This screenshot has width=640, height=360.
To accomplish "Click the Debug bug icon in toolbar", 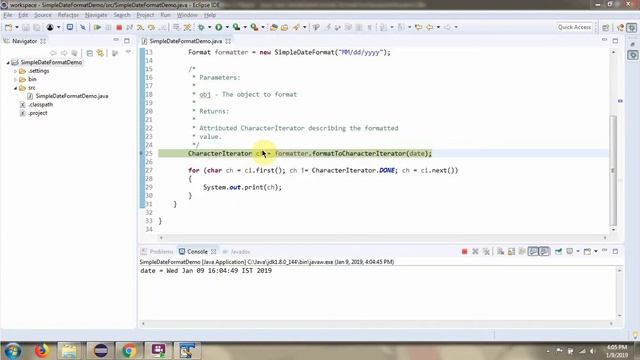I will point(201,27).
